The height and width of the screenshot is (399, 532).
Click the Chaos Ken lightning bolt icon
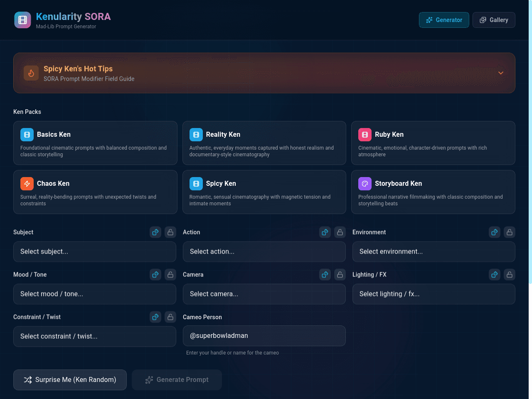[x=27, y=184]
